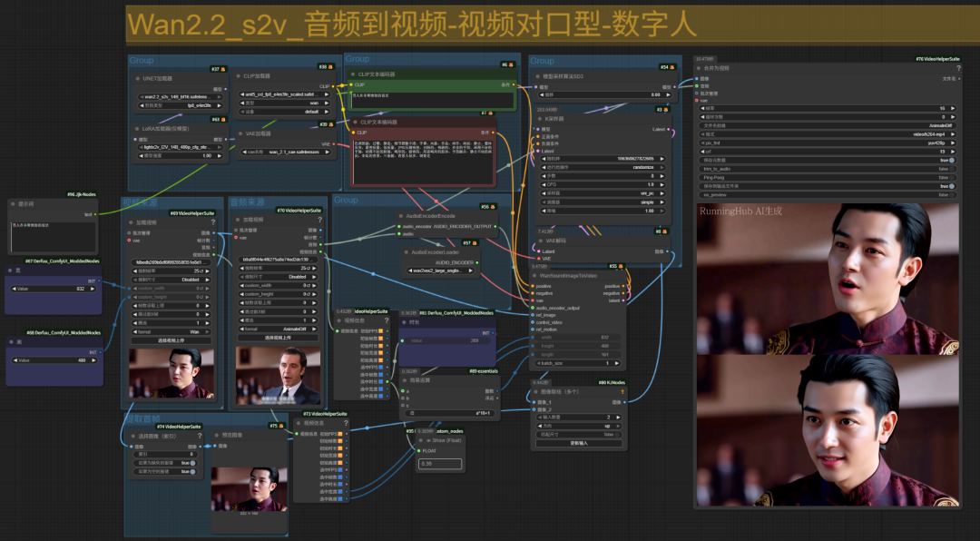
Task: Click the video preview thumbnail in 视频来源 group
Action: (x=171, y=373)
